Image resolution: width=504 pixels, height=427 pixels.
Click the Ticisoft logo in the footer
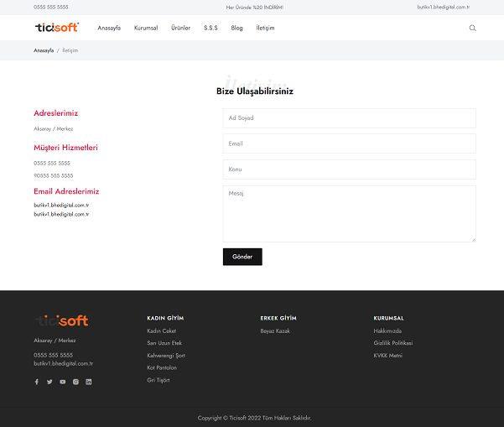click(x=61, y=320)
